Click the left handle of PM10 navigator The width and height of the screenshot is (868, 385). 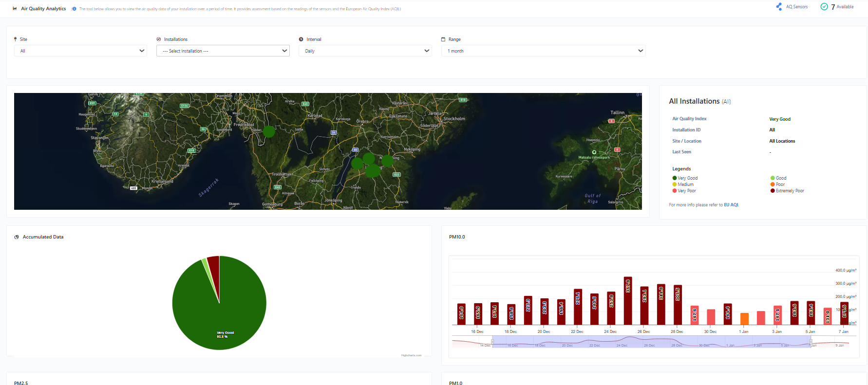tap(492, 342)
